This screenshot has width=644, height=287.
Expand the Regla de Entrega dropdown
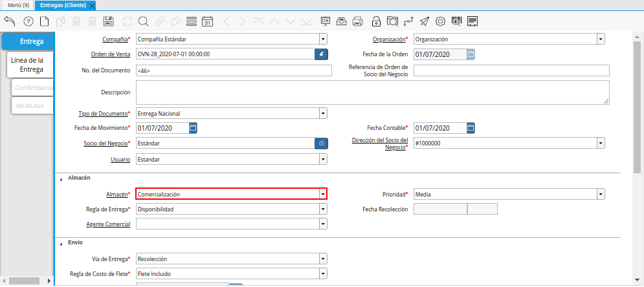tap(323, 209)
